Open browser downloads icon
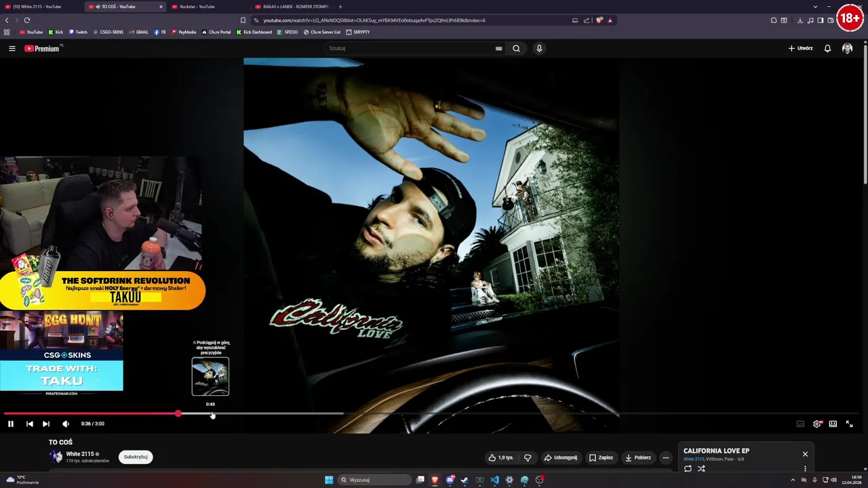Viewport: 868px width, 488px height. point(800,20)
